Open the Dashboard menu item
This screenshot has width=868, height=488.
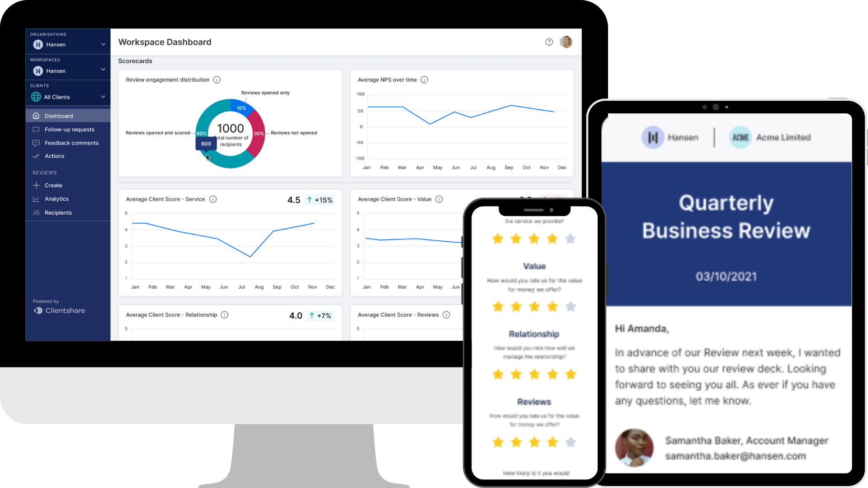click(58, 116)
